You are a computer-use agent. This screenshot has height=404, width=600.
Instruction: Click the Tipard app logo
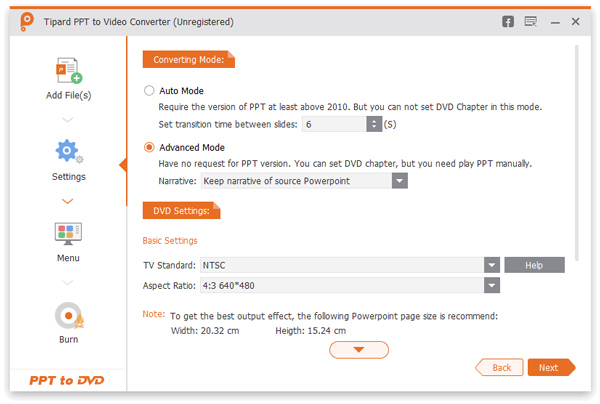[x=26, y=21]
